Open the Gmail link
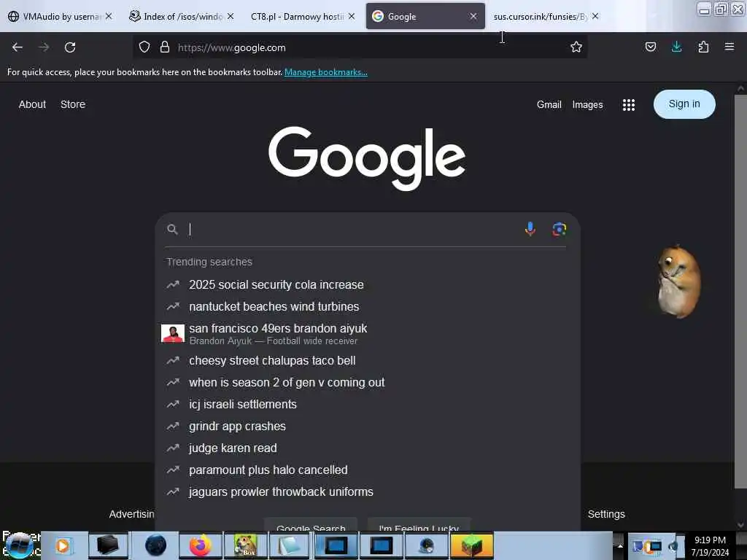This screenshot has width=747, height=560. [x=549, y=105]
